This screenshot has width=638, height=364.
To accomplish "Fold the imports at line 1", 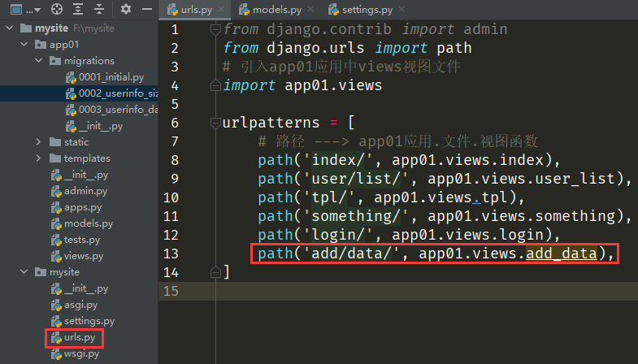I will pos(215,29).
